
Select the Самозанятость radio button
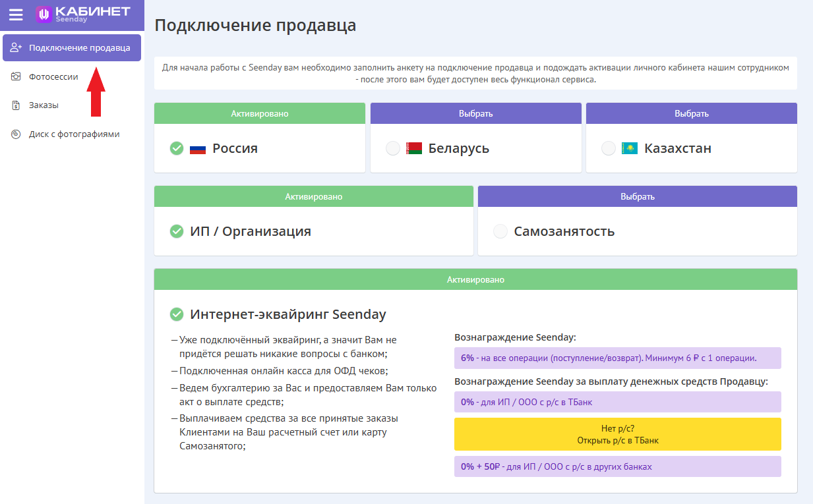[500, 232]
